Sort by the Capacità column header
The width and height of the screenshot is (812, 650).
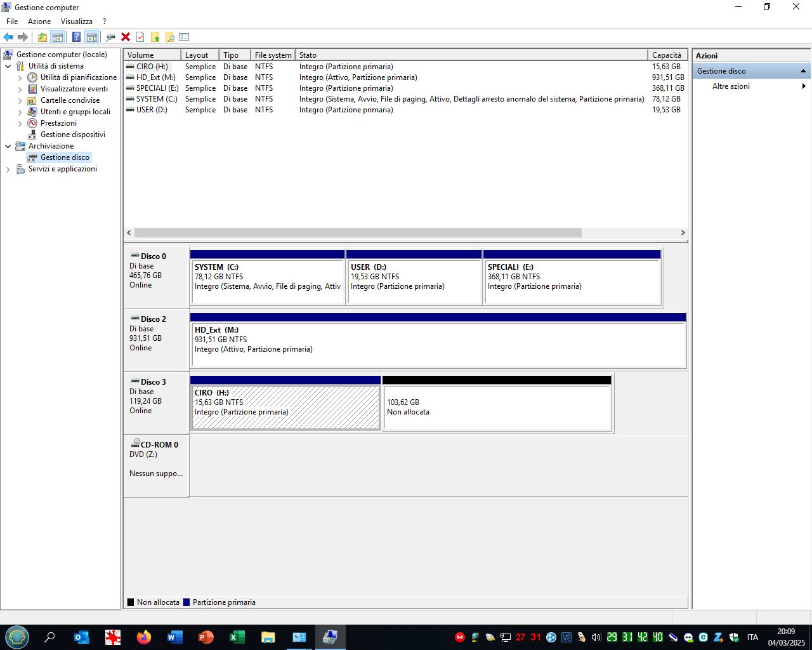point(667,55)
